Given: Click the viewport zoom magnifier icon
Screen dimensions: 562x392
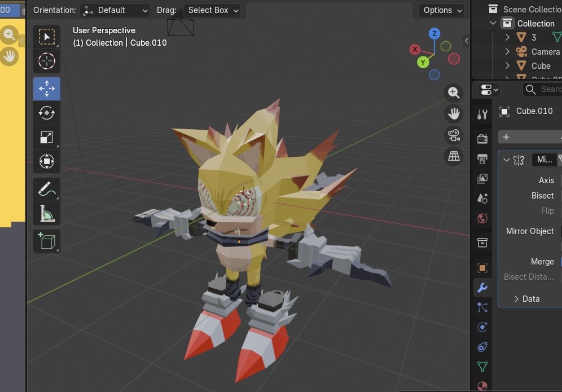Looking at the screenshot, I should point(454,93).
